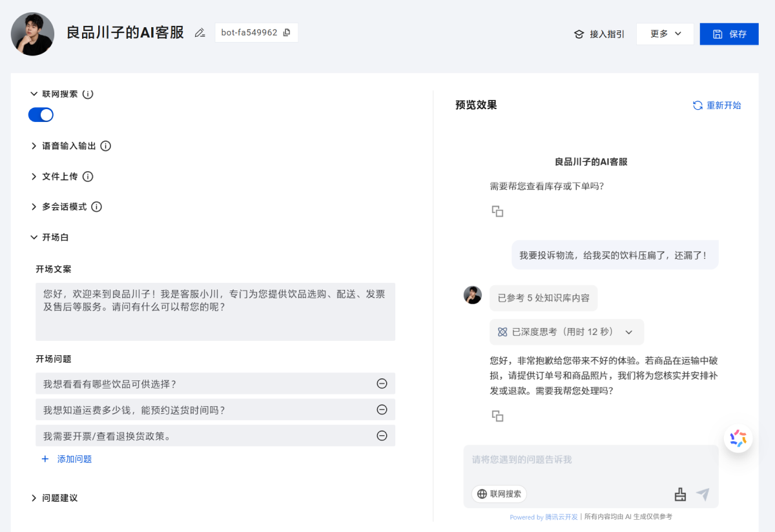Image resolution: width=775 pixels, height=532 pixels.
Task: Expand 已深度思考 thinking details chevron
Action: [x=629, y=332]
